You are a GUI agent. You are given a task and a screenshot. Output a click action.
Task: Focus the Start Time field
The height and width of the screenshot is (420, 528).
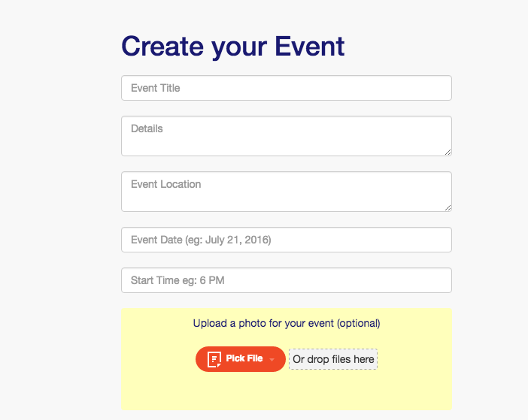[x=286, y=280]
